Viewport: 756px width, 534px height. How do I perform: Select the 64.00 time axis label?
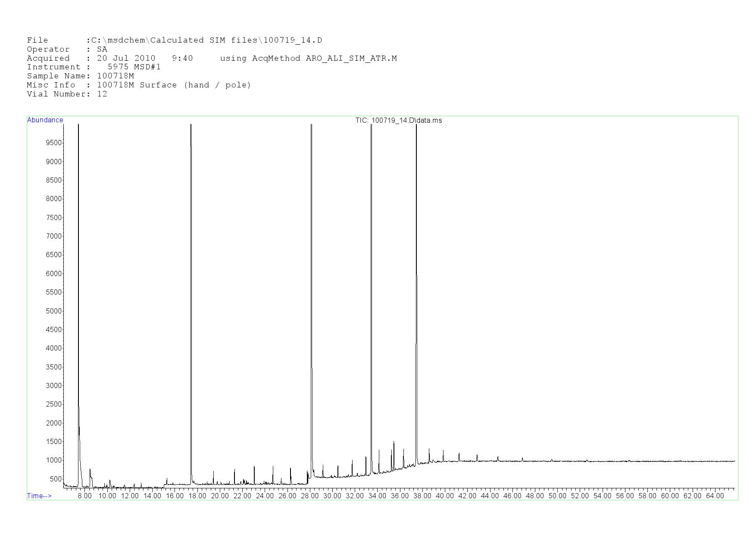pos(715,496)
